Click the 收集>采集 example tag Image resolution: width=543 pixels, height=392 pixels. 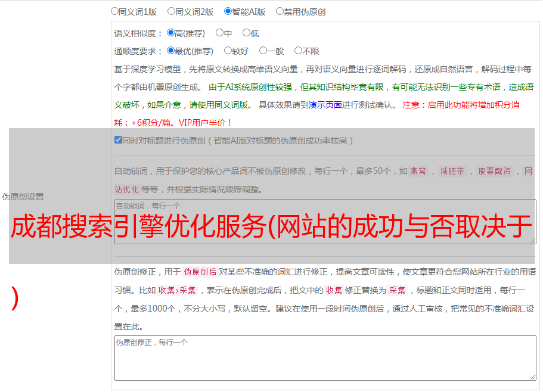pyautogui.click(x=177, y=290)
